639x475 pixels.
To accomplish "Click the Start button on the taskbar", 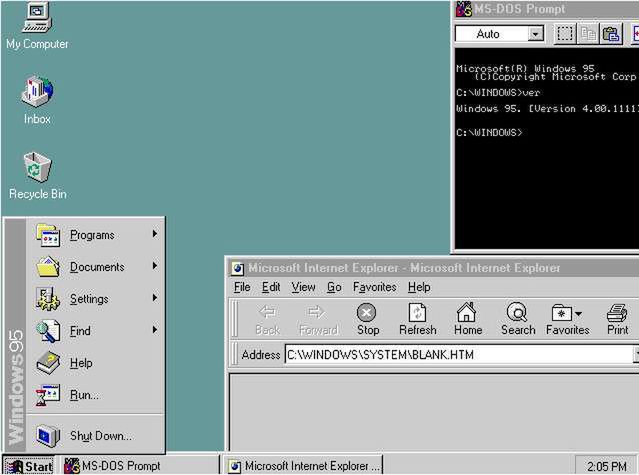I will [x=29, y=466].
